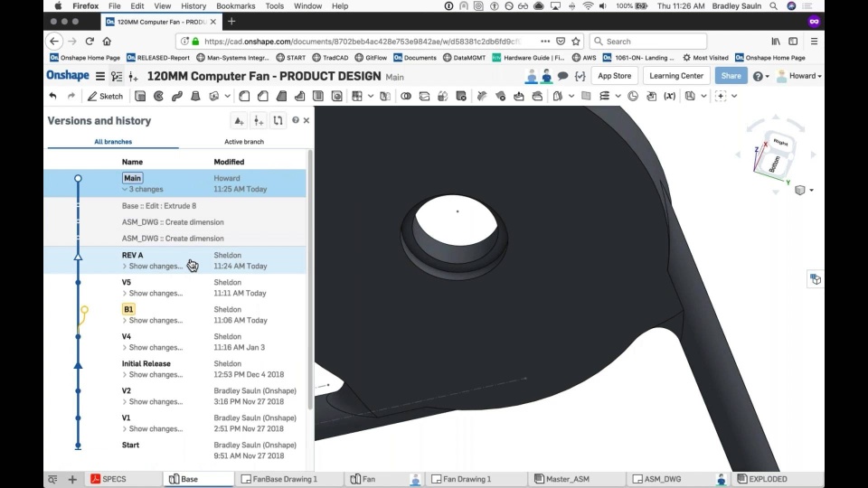Image resolution: width=868 pixels, height=488 pixels.
Task: Open the Howard user account dropdown
Action: [x=798, y=76]
